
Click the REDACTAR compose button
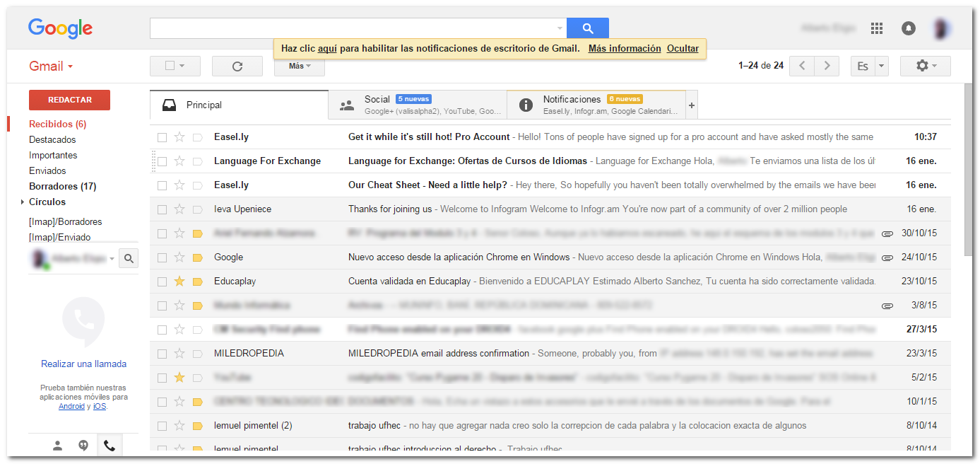[69, 100]
